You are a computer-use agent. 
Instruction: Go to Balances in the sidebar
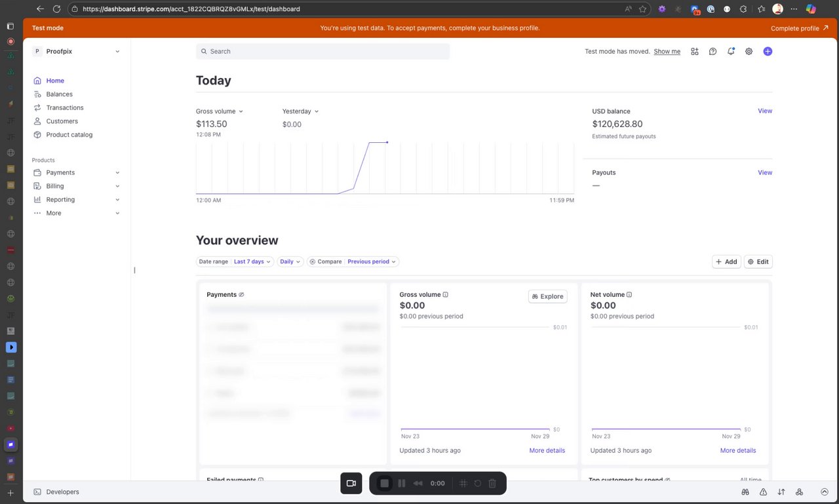tap(59, 94)
